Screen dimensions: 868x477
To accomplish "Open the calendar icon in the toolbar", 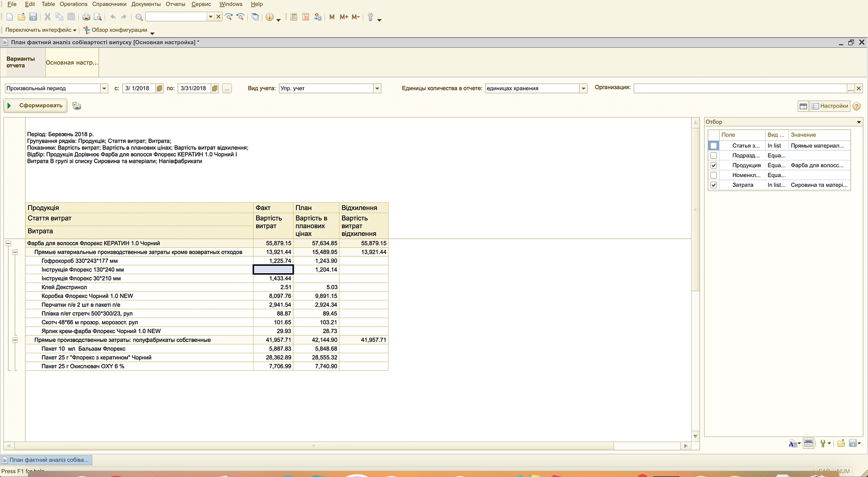I will 306,17.
